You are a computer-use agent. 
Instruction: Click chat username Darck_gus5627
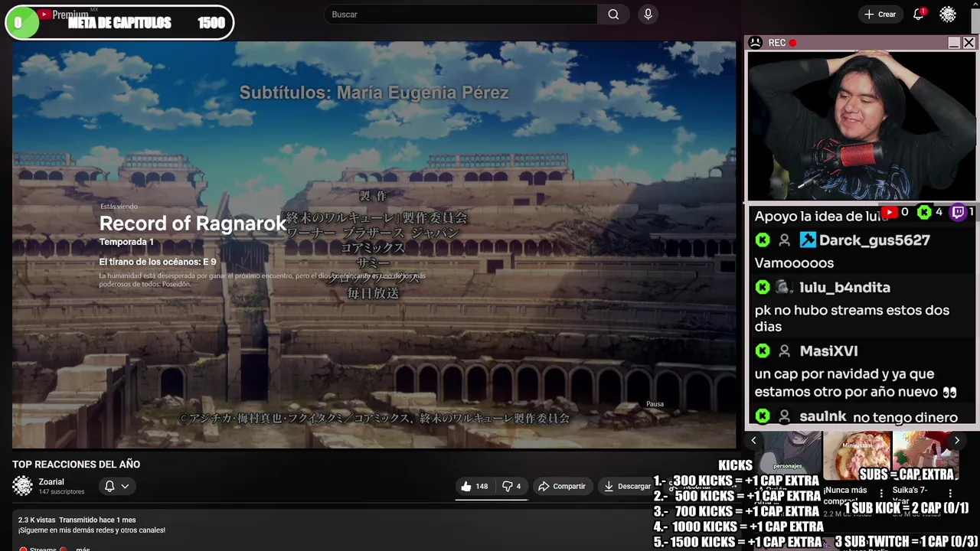[x=874, y=240]
